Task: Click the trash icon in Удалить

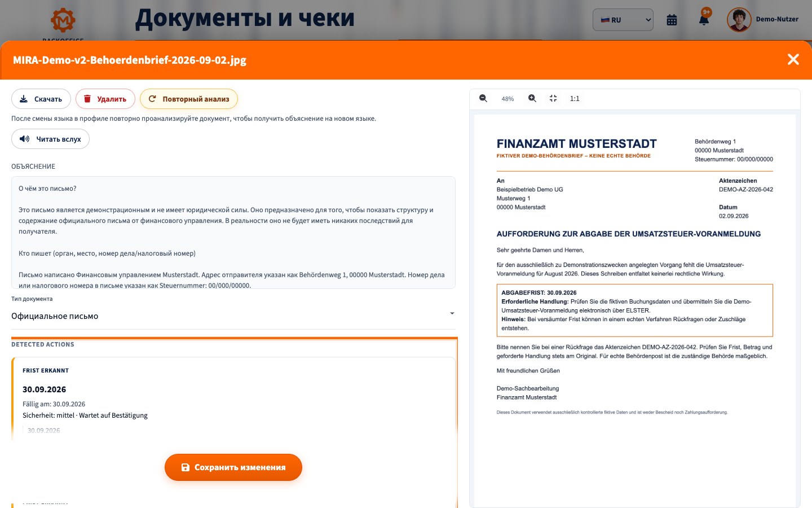Action: pyautogui.click(x=87, y=99)
